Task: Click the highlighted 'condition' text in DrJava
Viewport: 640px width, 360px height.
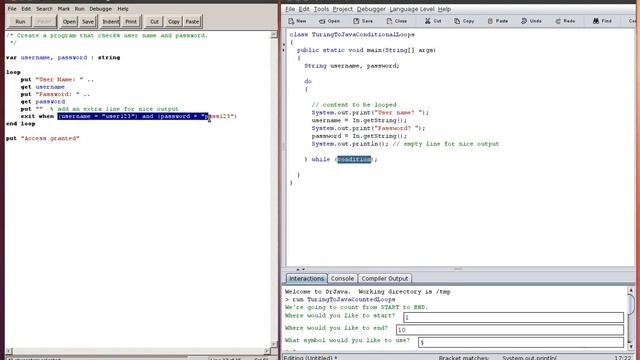Action: 354,159
